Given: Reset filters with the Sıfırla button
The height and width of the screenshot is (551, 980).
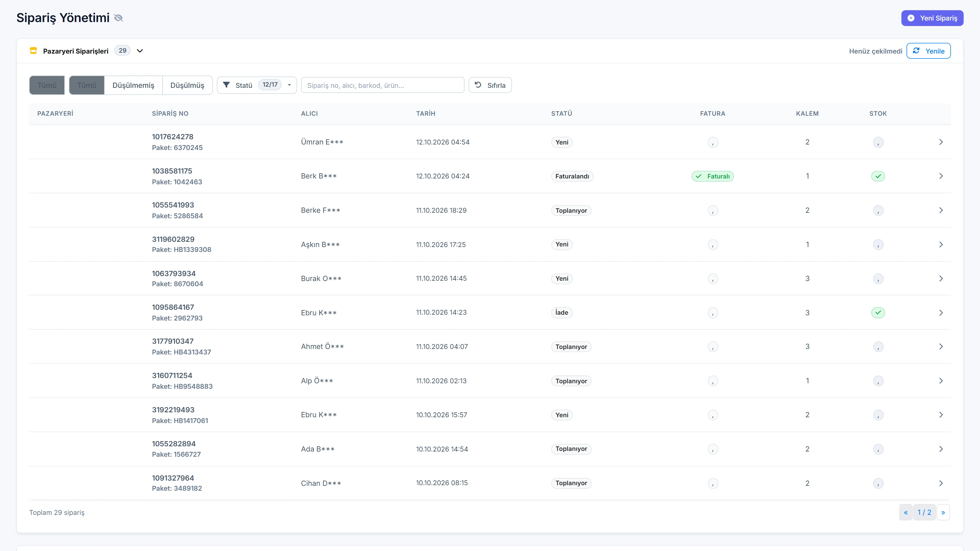Looking at the screenshot, I should [x=490, y=85].
